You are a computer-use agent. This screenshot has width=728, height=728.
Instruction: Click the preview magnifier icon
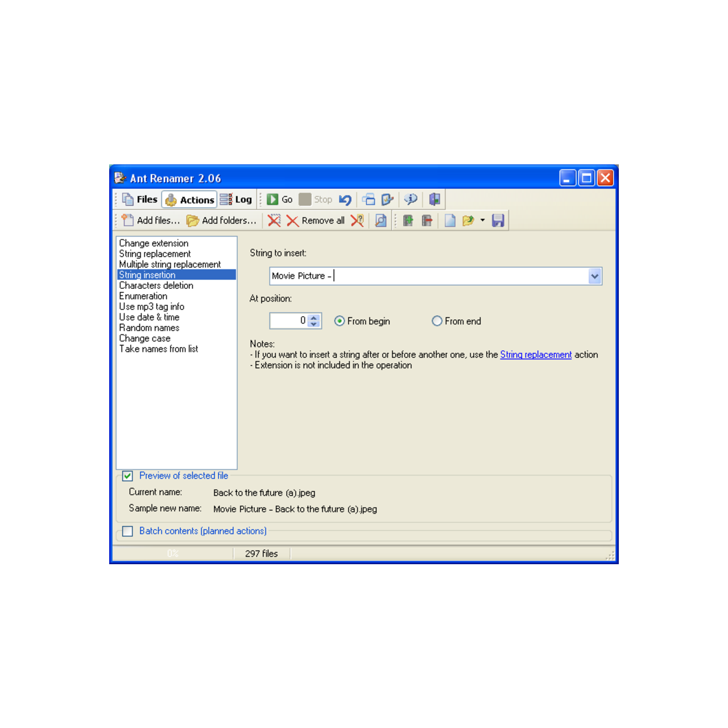[x=380, y=221]
